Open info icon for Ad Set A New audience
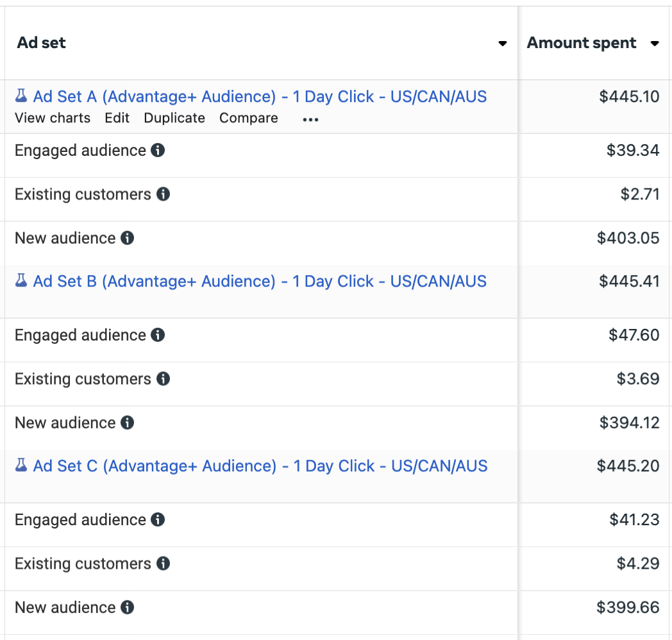 [128, 237]
